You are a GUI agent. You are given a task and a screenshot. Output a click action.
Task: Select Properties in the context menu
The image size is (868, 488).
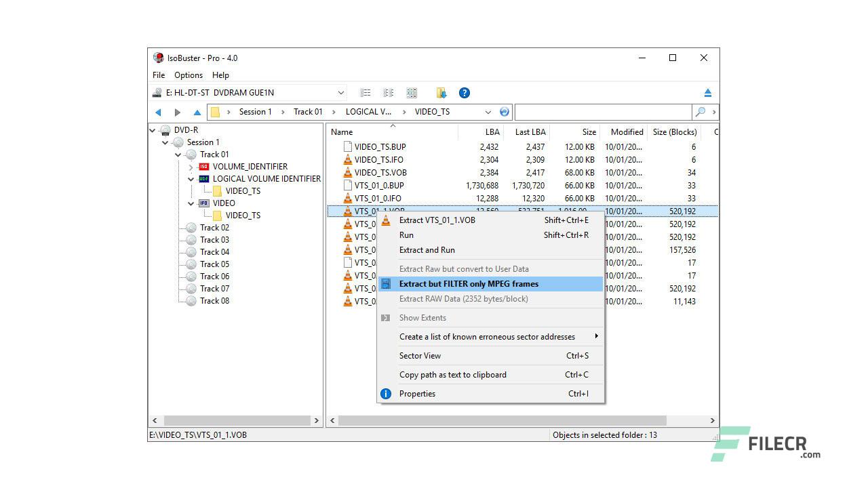(x=417, y=394)
